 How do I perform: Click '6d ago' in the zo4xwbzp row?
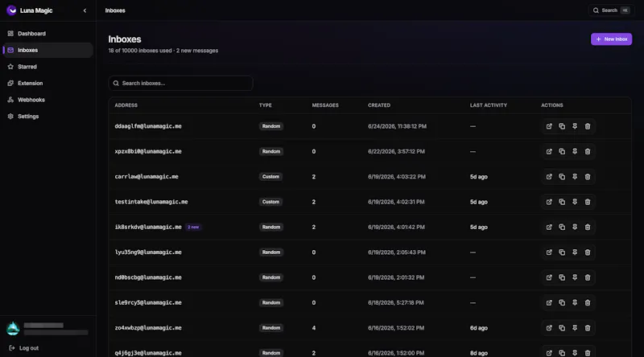pyautogui.click(x=478, y=328)
